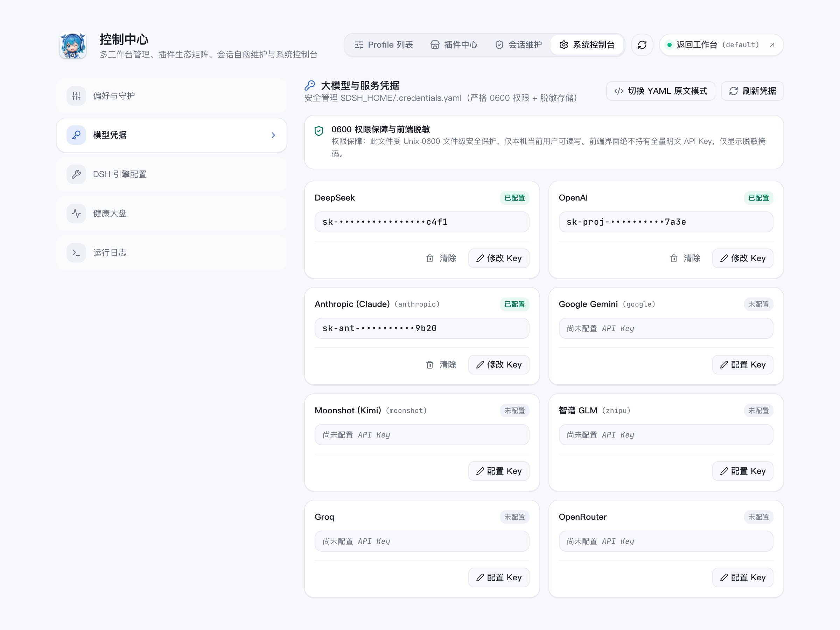
Task: Click 修改 Key on the DeepSeek card
Action: 499,259
